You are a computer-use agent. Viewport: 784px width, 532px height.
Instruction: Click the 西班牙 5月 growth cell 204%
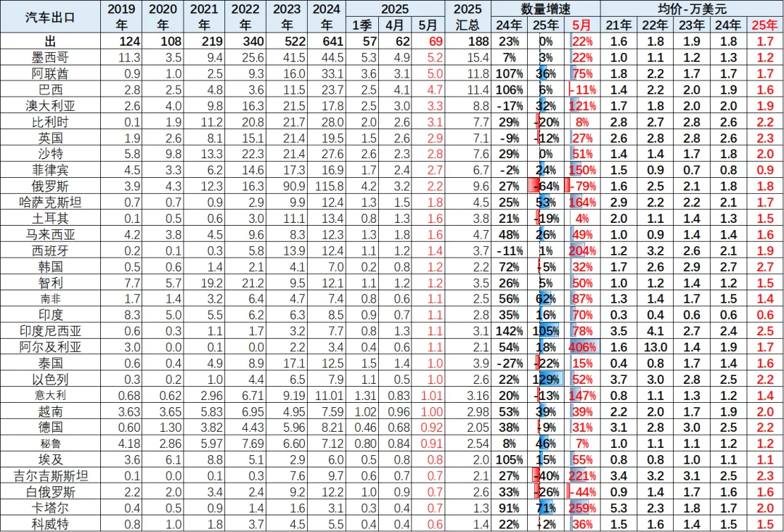(582, 250)
